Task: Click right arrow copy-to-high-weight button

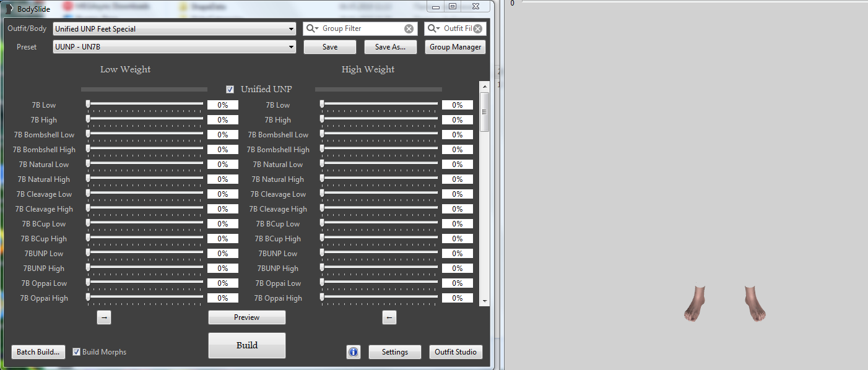Action: 104,317
